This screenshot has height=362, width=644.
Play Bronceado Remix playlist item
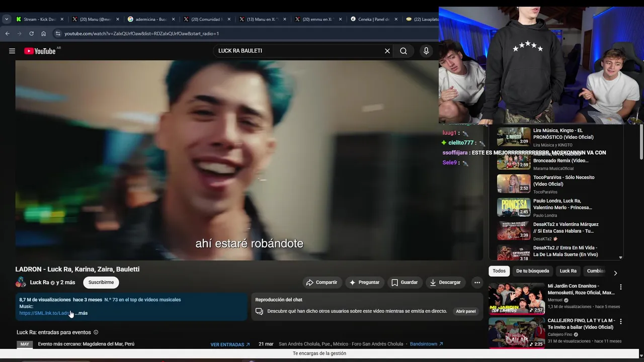coord(556,161)
